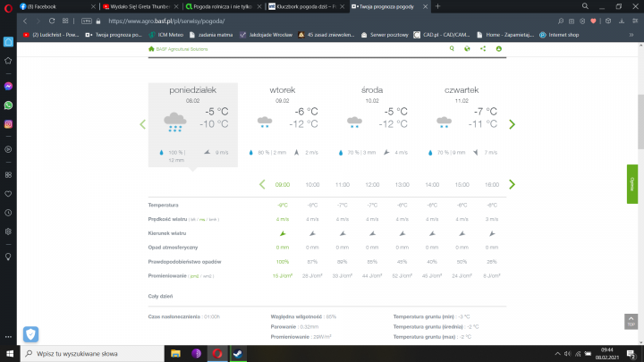This screenshot has height=362, width=644.
Task: Open the sidebar history clock icon
Action: [8, 213]
